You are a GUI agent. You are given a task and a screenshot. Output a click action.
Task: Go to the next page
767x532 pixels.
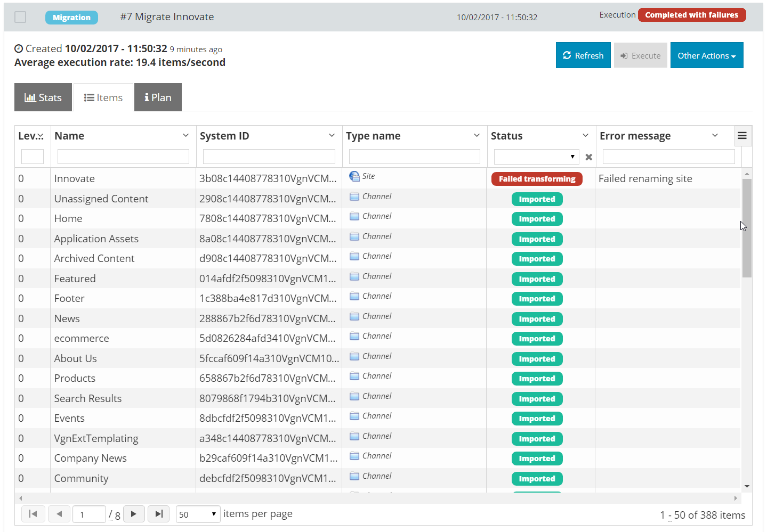click(134, 514)
